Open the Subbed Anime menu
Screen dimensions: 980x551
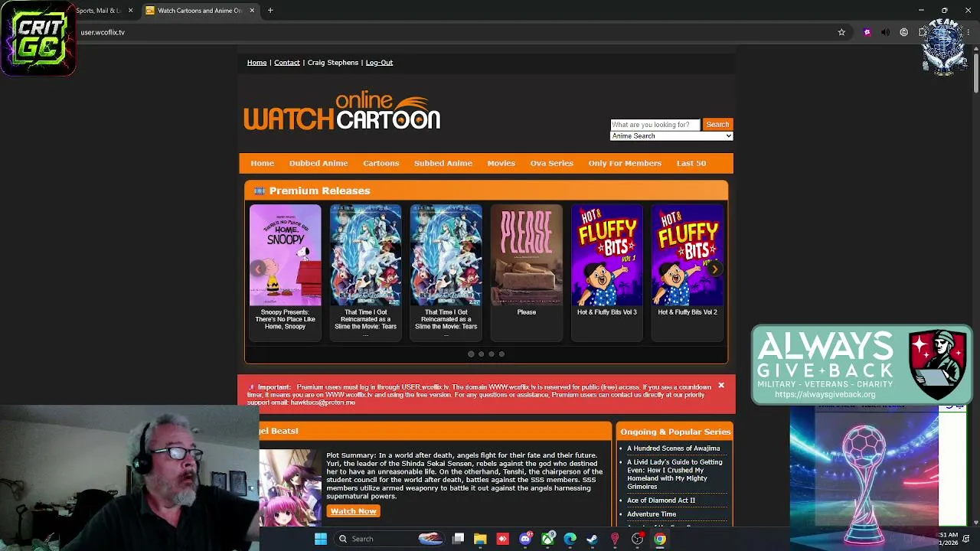[443, 163]
